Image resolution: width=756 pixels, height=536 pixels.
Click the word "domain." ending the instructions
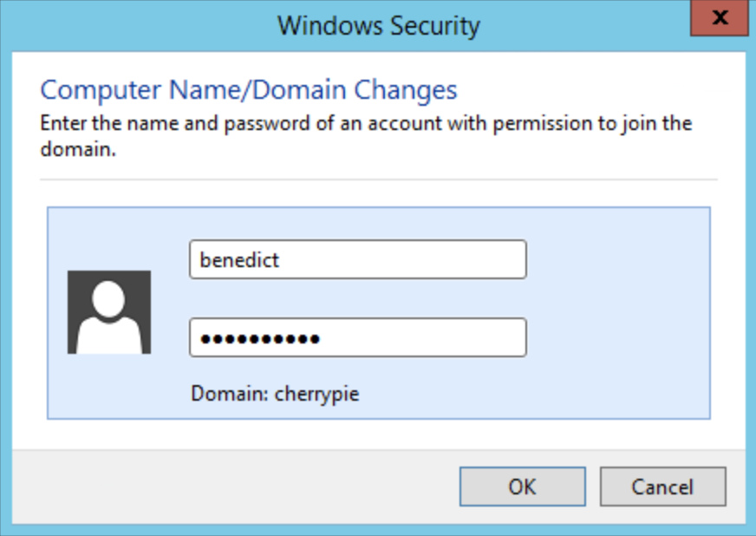click(x=78, y=148)
